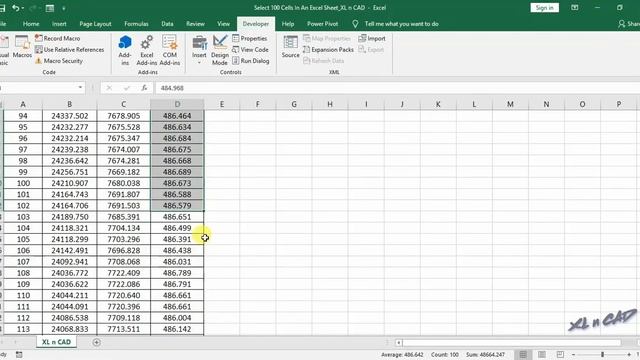
Task: Click the Sign in button
Action: (544, 8)
